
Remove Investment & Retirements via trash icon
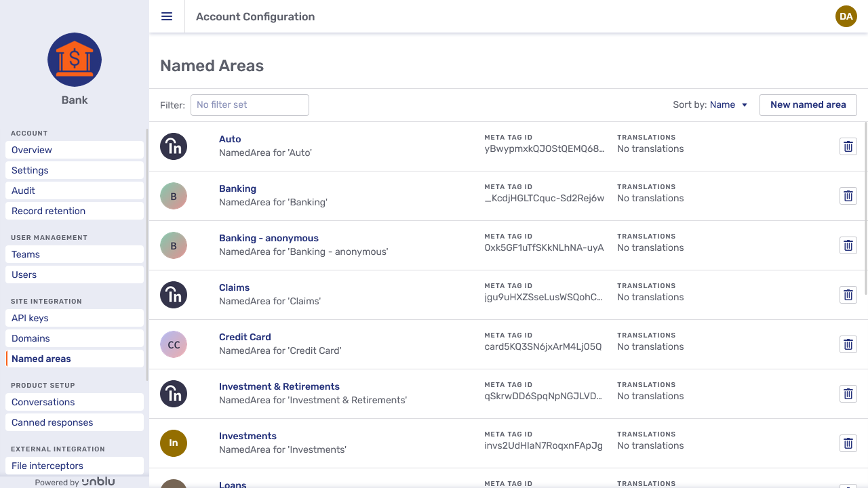pos(848,394)
